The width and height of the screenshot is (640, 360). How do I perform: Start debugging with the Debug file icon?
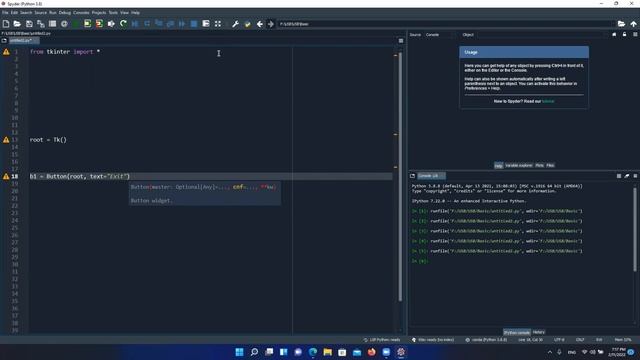tap(135, 24)
